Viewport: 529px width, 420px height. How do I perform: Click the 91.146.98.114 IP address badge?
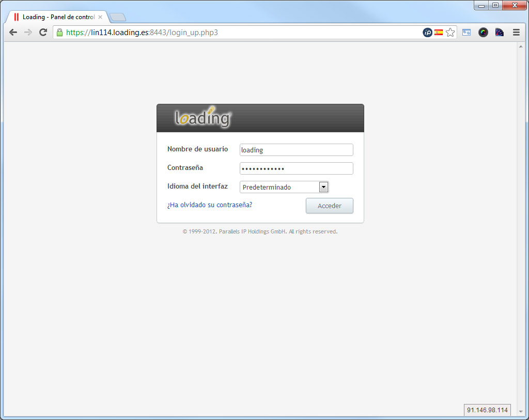coord(487,410)
